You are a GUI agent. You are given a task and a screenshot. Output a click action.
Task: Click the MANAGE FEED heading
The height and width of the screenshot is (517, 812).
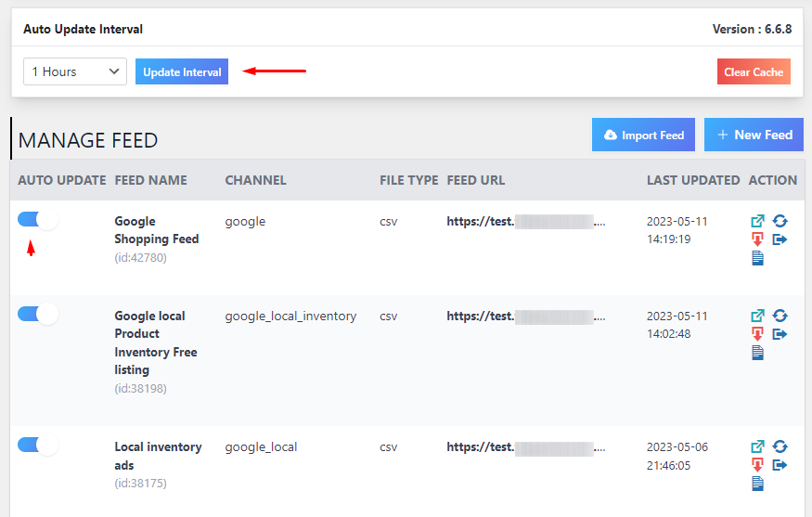point(88,140)
